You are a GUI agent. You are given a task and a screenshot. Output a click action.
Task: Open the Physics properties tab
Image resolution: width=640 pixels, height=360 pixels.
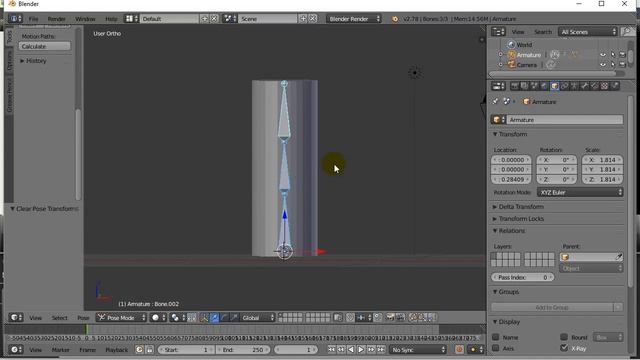coord(614,86)
